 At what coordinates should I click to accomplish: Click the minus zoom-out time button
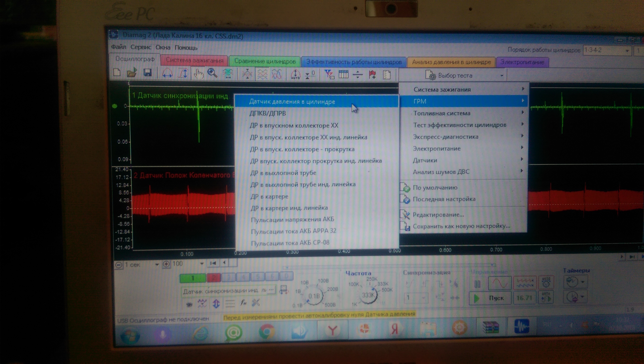pyautogui.click(x=119, y=265)
